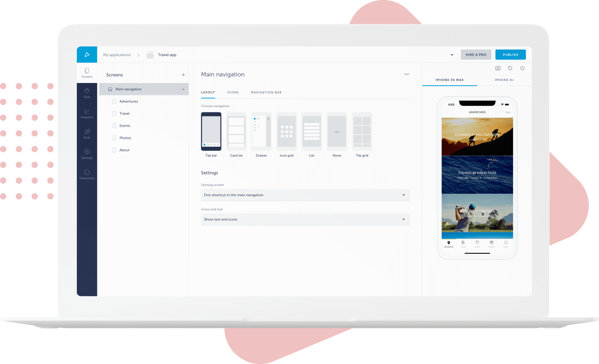Open the Icons and text dropdown

coord(305,219)
